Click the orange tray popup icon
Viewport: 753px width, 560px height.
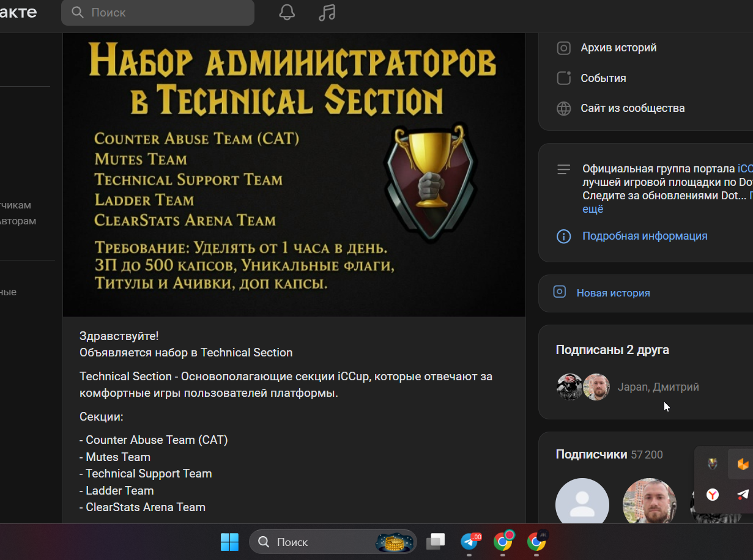[743, 465]
